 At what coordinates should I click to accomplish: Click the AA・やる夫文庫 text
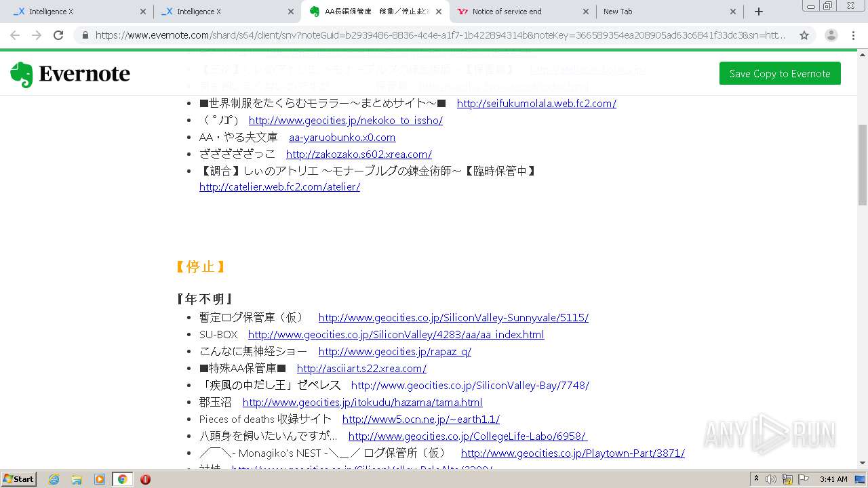239,138
